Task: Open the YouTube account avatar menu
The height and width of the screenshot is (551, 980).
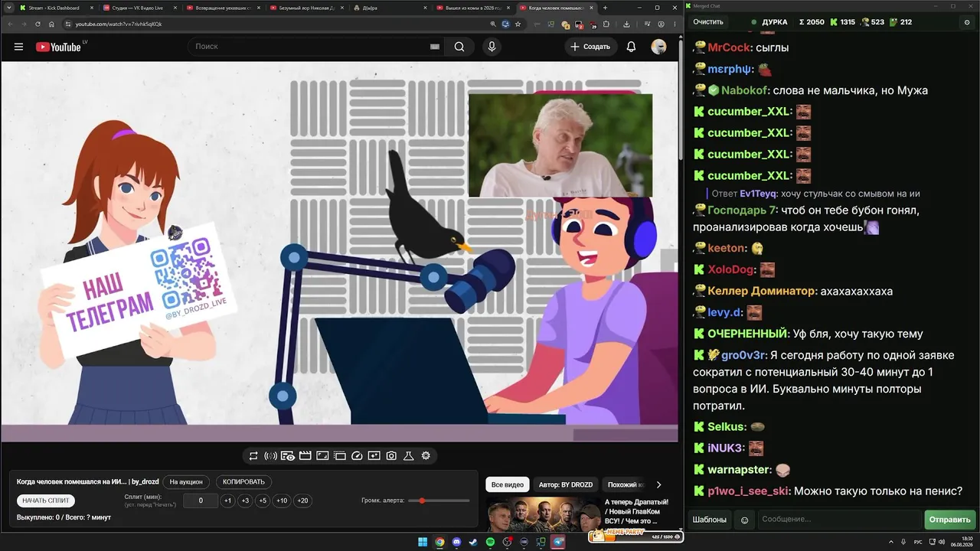Action: (658, 47)
